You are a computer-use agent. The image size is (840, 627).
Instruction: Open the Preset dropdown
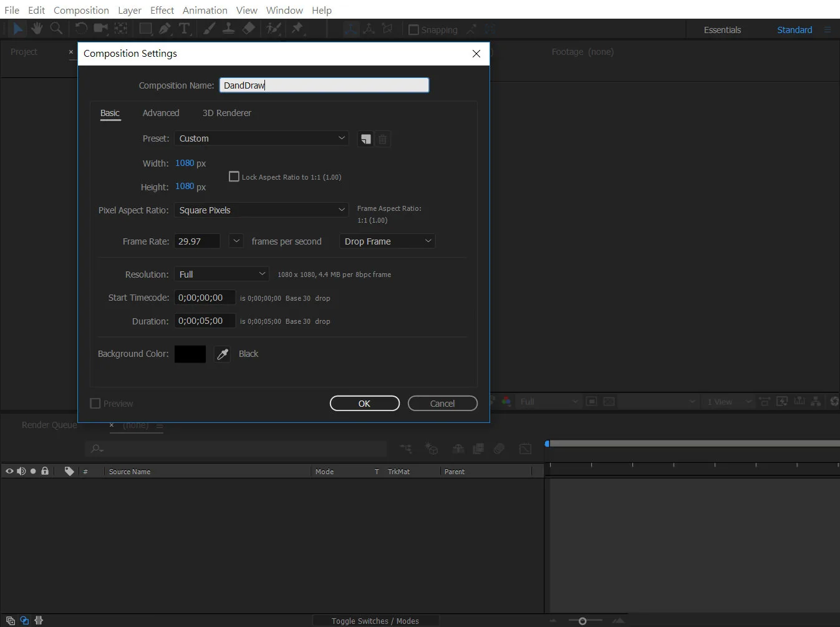coord(261,139)
